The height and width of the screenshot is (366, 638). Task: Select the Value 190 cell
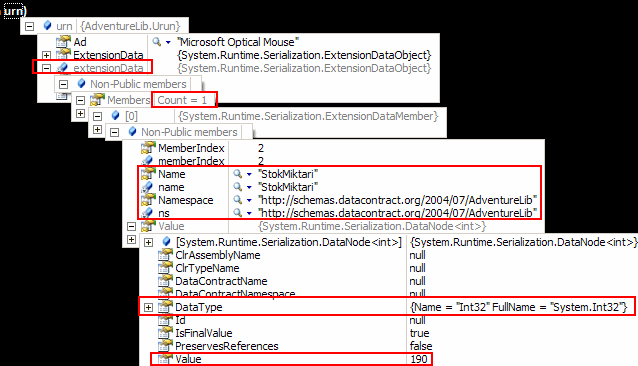[419, 359]
